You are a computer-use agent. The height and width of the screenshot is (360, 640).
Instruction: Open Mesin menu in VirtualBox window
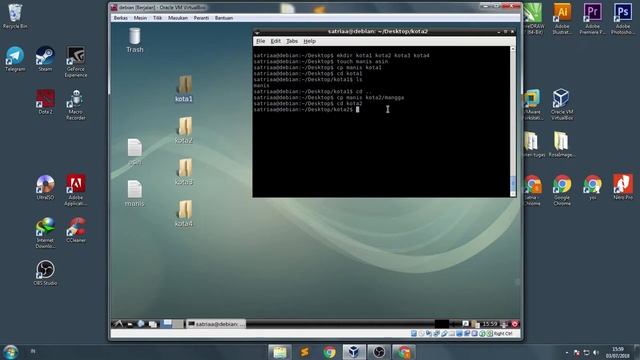click(x=140, y=18)
